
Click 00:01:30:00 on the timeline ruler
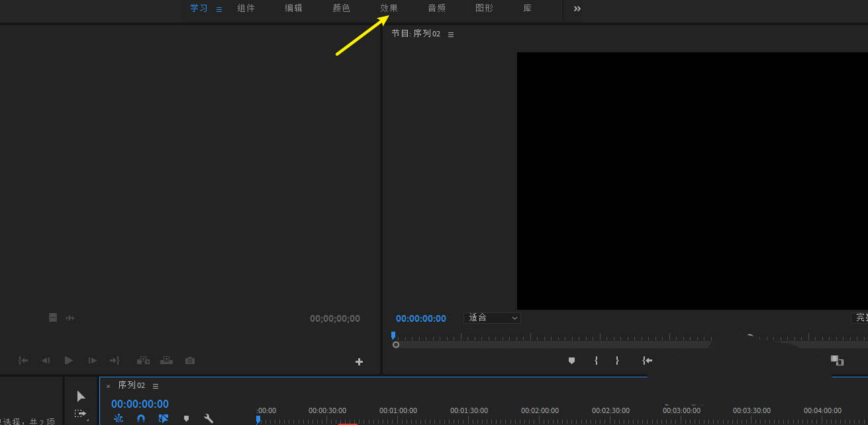(469, 410)
